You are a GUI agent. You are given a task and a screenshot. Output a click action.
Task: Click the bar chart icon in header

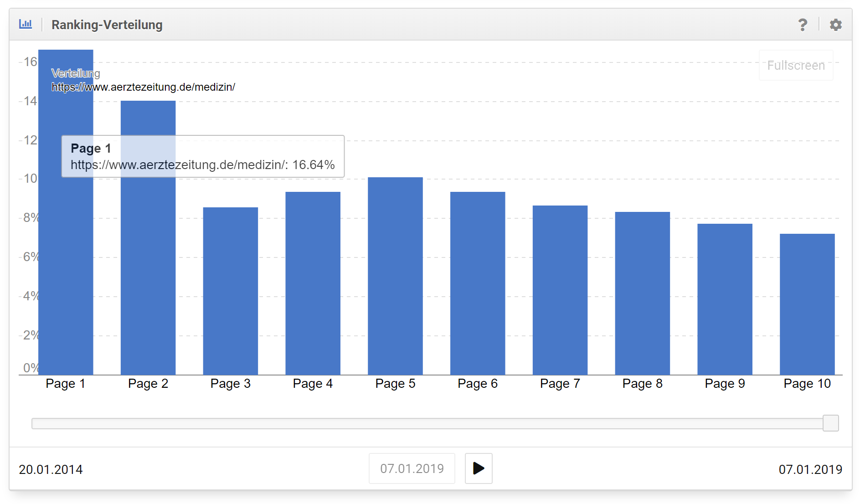pyautogui.click(x=26, y=24)
